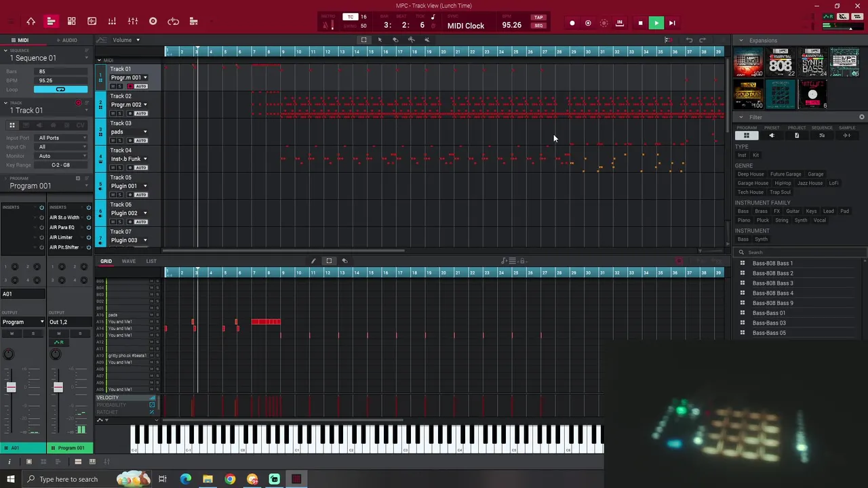Filter browser by Sample icon

847,136
